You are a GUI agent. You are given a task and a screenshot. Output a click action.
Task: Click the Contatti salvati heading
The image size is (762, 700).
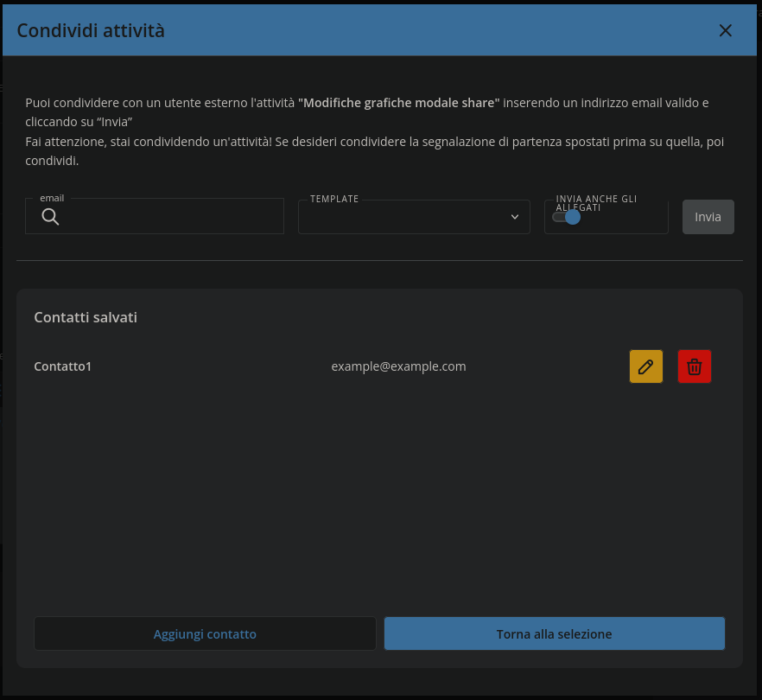pyautogui.click(x=86, y=317)
